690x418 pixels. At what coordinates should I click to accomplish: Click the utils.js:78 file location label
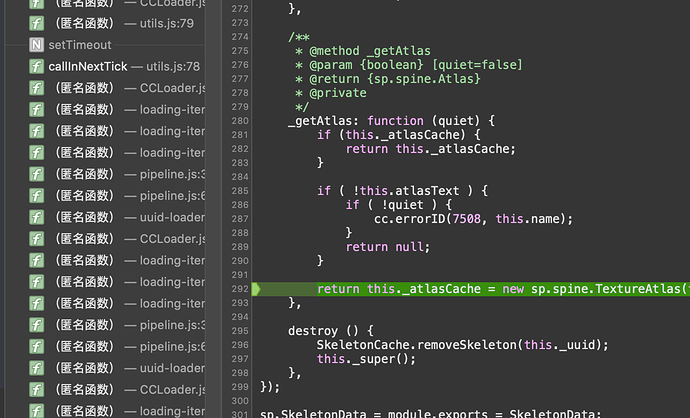(173, 66)
